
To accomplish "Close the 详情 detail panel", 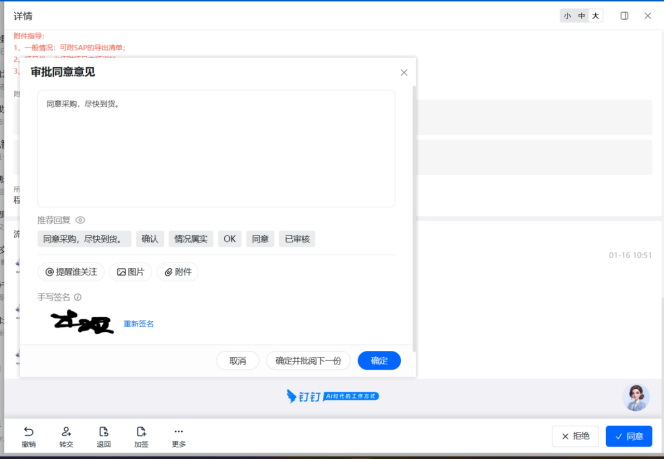I will [648, 16].
